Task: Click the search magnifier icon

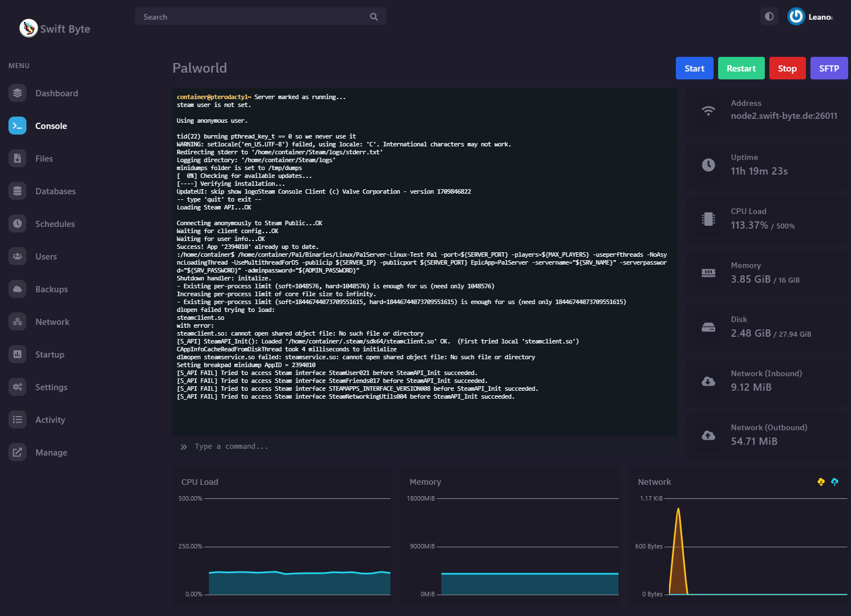Action: (373, 17)
